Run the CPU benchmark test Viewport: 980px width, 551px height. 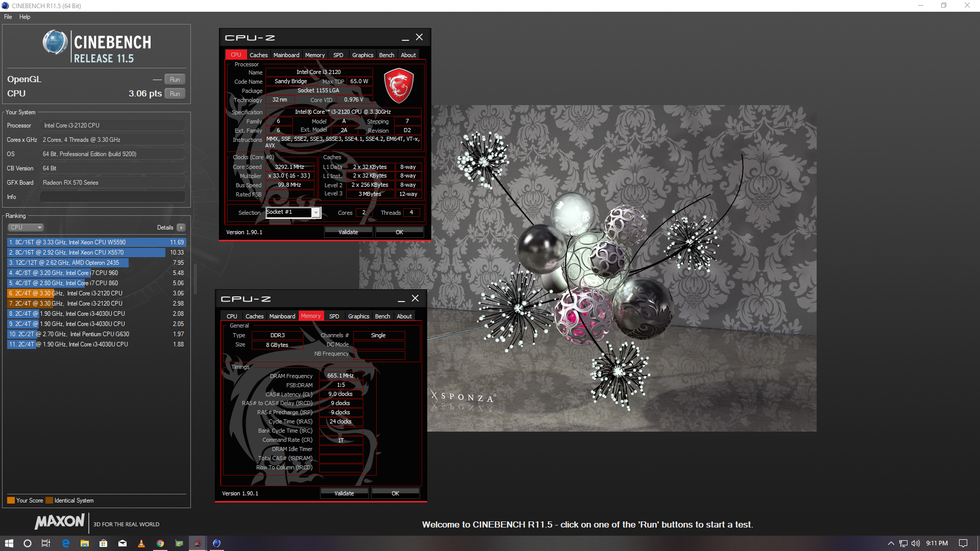pos(175,94)
